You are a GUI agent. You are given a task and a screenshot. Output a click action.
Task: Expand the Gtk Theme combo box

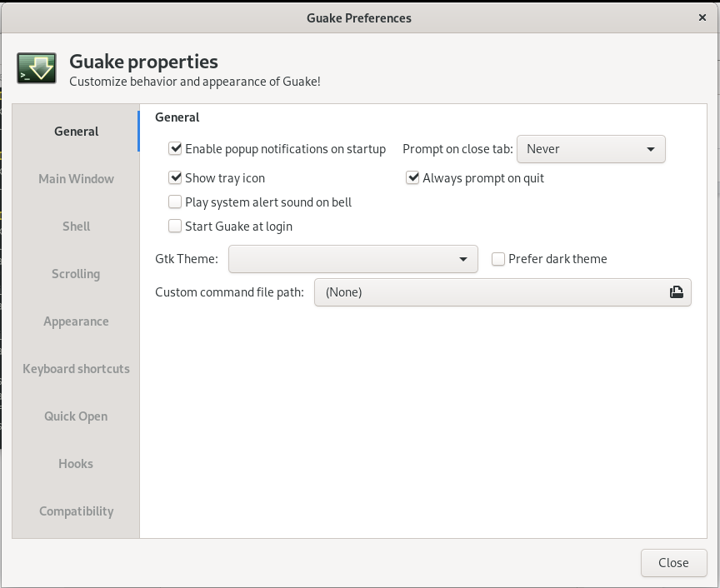click(x=352, y=259)
